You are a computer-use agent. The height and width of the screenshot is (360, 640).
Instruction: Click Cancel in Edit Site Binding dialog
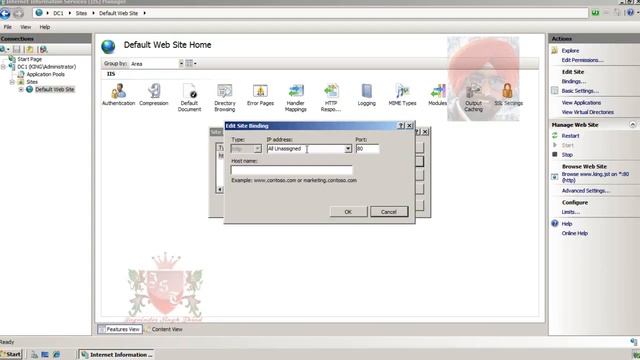click(389, 211)
